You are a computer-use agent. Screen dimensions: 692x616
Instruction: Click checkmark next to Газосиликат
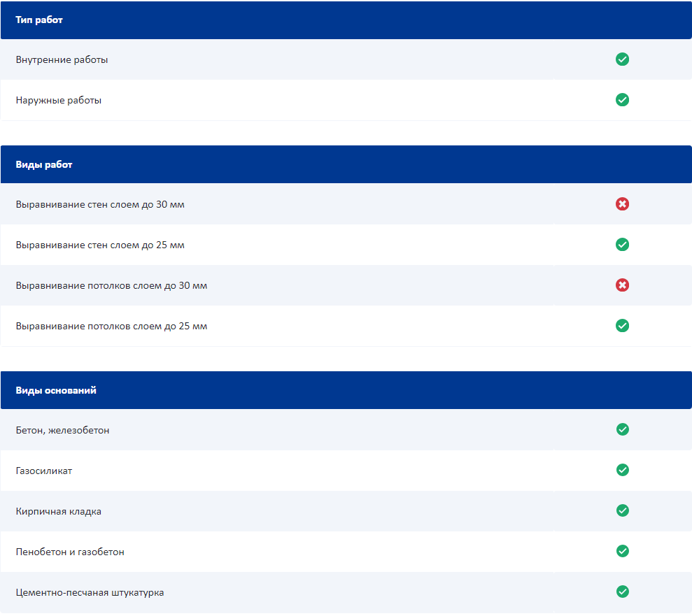pyautogui.click(x=622, y=470)
